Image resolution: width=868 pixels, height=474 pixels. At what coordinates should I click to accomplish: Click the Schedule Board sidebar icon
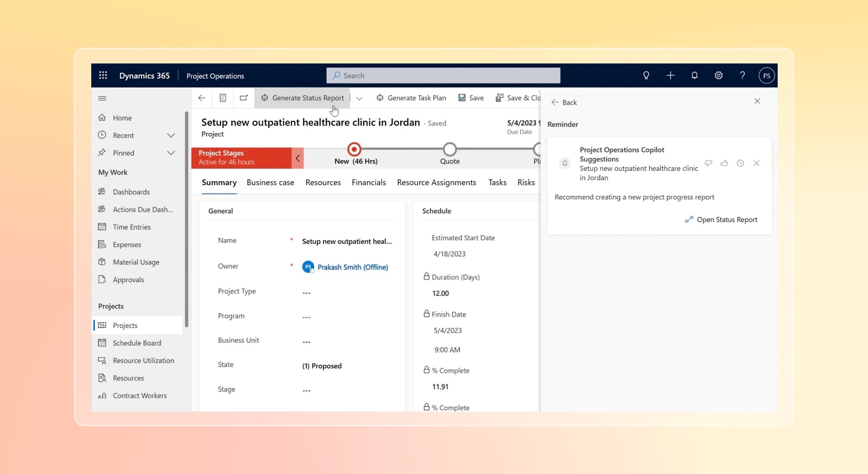point(102,343)
